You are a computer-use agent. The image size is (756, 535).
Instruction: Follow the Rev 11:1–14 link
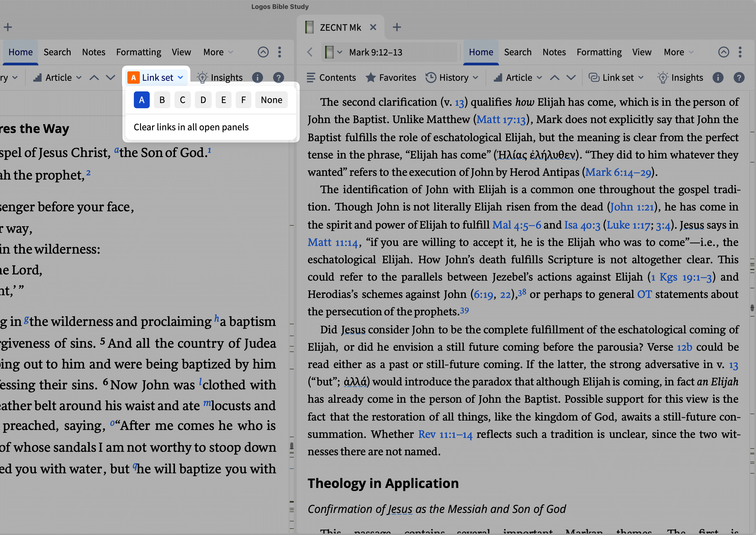pos(445,434)
